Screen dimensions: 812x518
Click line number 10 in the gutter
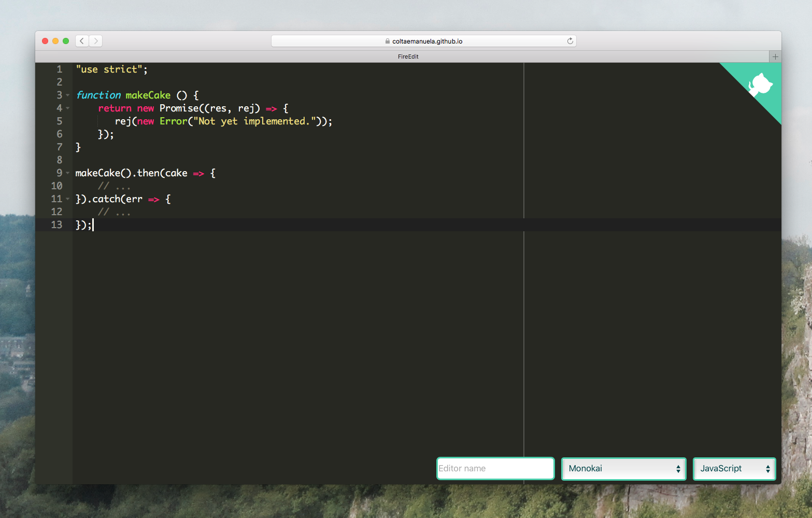coord(56,186)
